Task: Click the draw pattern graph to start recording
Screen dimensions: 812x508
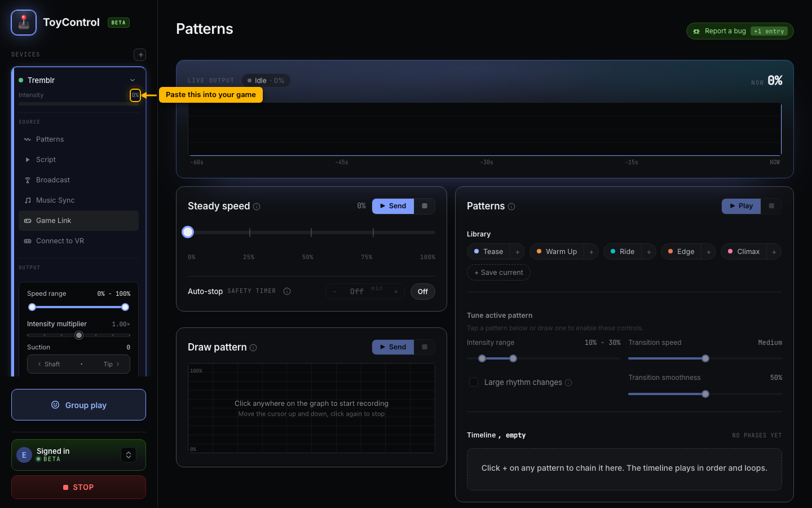Action: [311, 408]
